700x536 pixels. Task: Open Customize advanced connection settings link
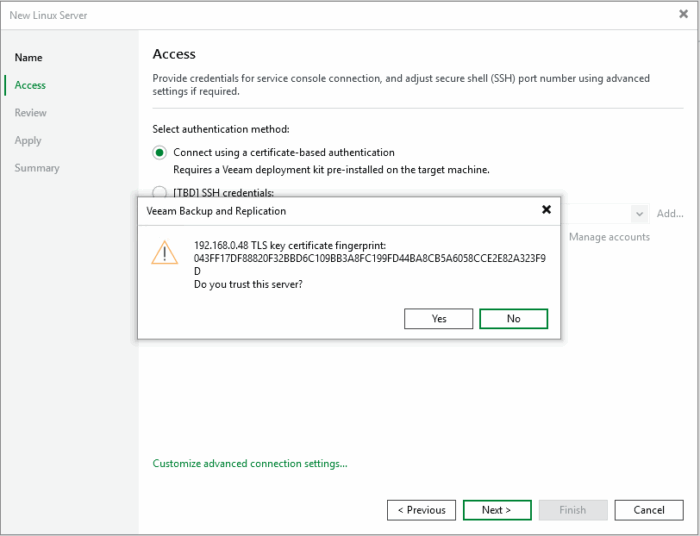250,464
